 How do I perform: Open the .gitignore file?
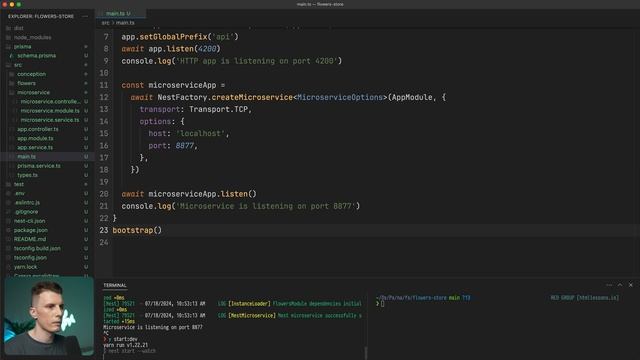(26, 212)
